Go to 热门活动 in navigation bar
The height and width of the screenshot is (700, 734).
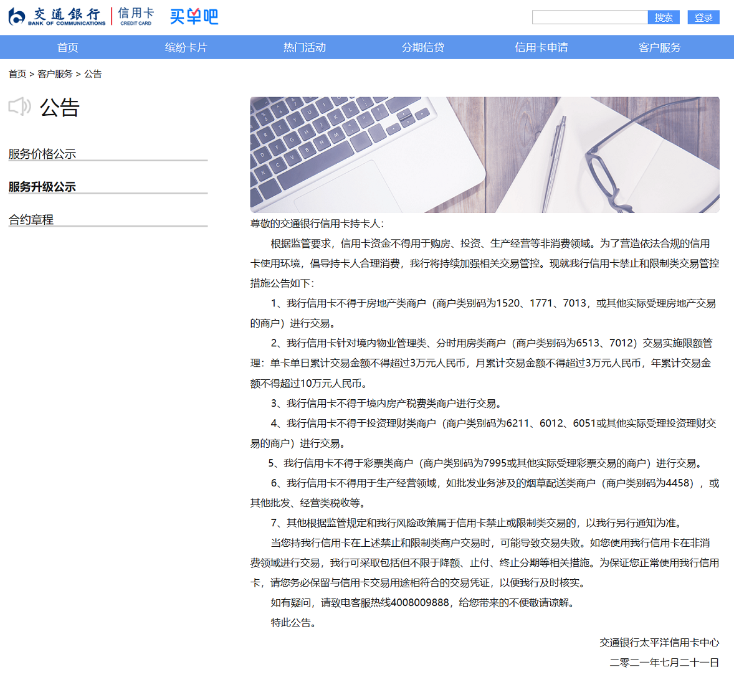(304, 47)
